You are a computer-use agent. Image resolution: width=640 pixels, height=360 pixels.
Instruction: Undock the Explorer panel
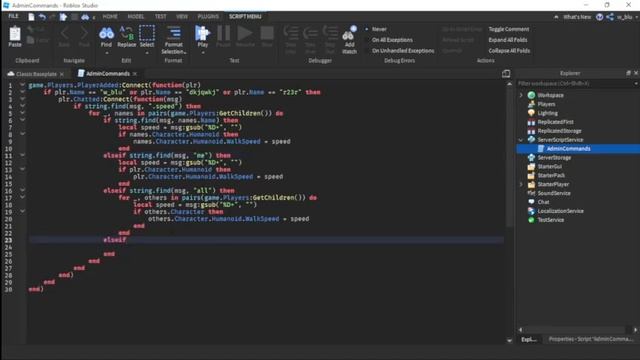628,73
